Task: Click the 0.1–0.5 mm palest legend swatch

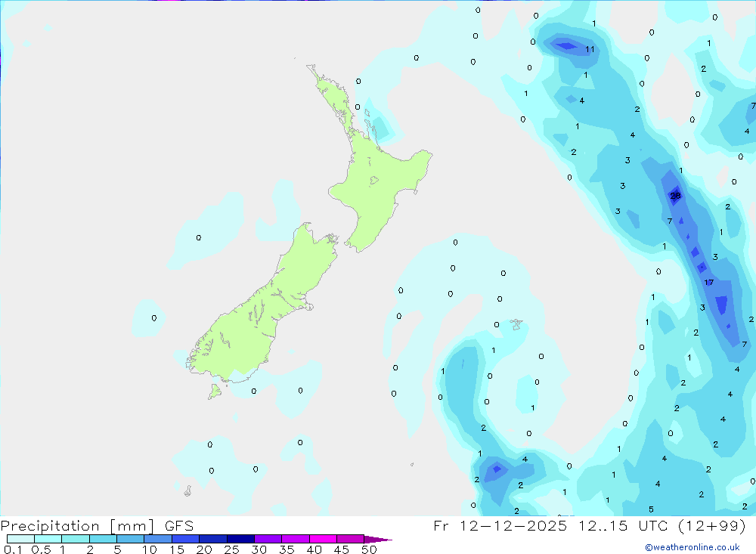Action: 20,539
